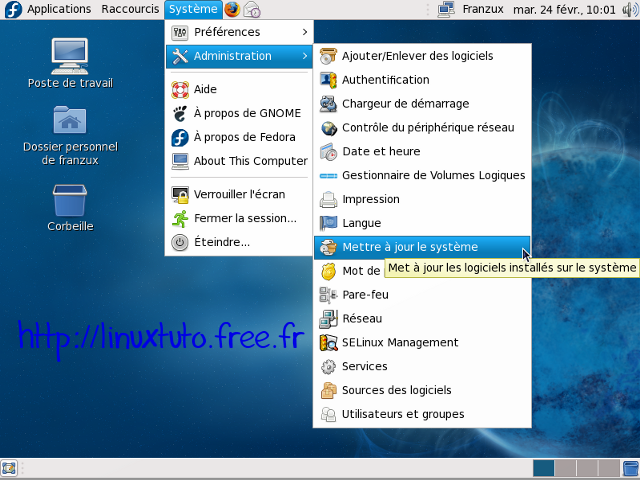Click the Contrôle du périphérique réseau globe icon
Screen dimensions: 640x480
pyautogui.click(x=328, y=128)
